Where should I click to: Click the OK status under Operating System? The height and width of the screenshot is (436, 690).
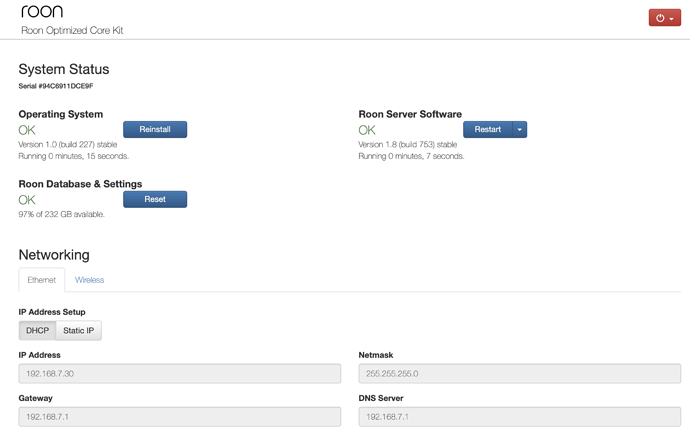(27, 130)
